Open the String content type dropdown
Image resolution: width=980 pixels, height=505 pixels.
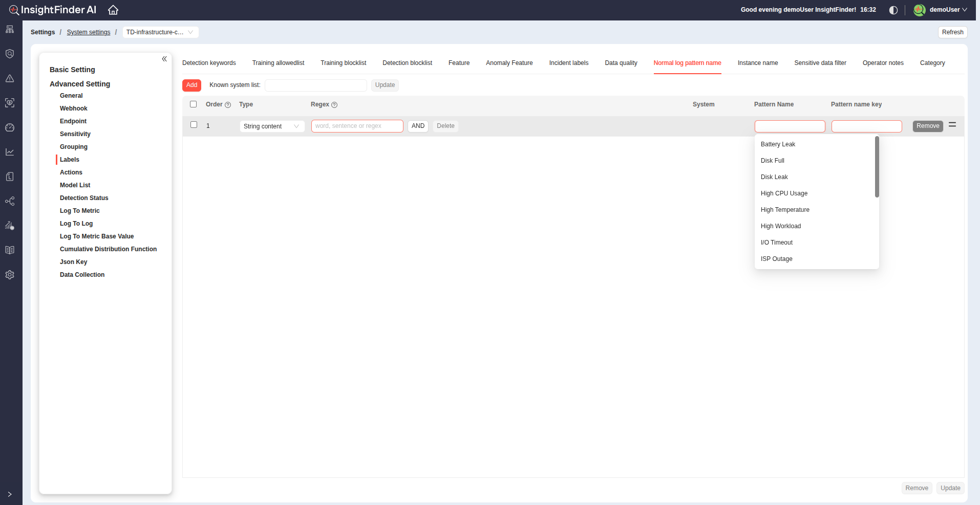pyautogui.click(x=272, y=126)
